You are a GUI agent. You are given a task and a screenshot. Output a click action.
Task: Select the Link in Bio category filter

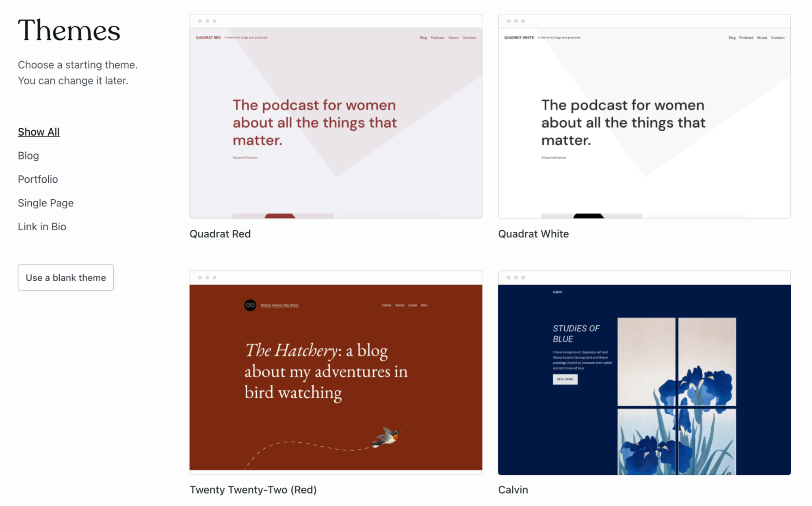(42, 226)
